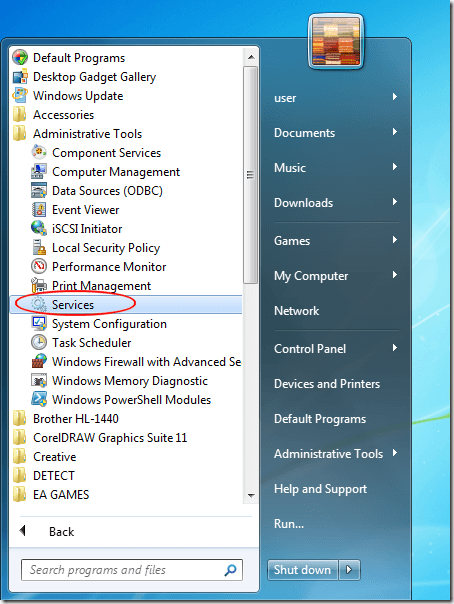Screen dimensions: 454x604
Task: Click the Services gear icon
Action: coord(39,304)
